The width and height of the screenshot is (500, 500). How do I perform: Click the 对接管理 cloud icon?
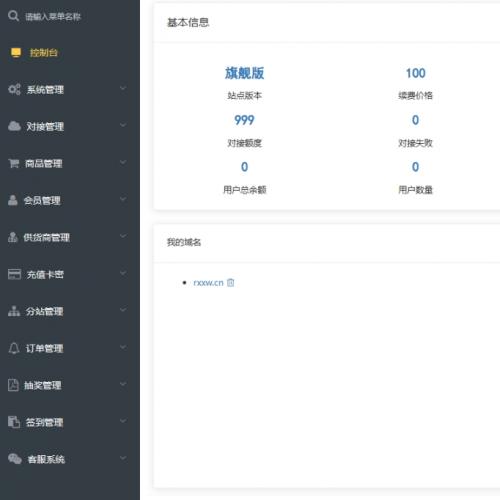point(14,126)
